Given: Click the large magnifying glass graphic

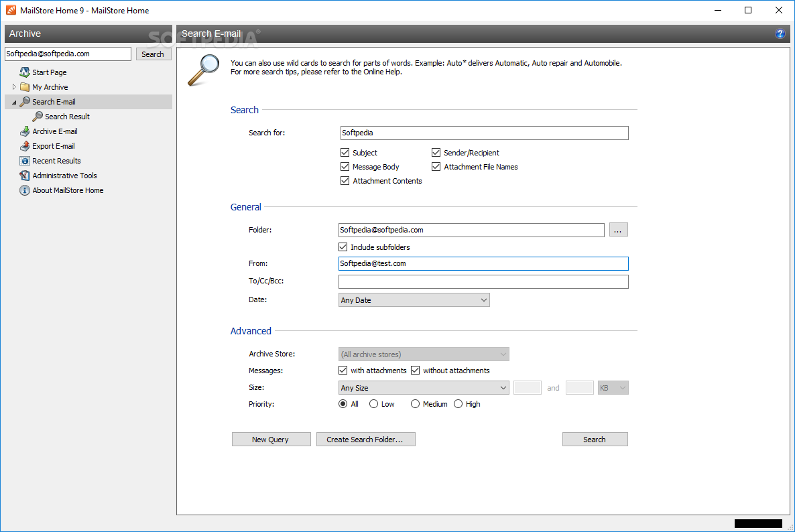Looking at the screenshot, I should pos(203,70).
